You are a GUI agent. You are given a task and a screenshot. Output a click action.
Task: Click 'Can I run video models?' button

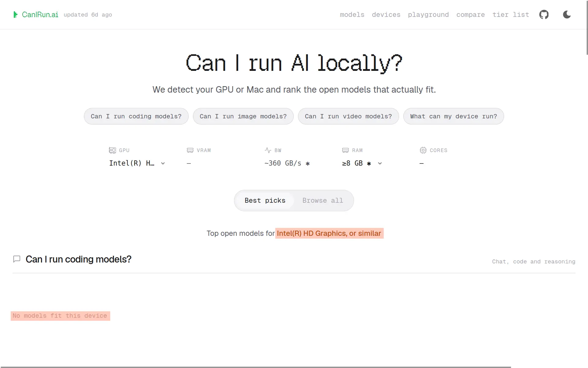pyautogui.click(x=348, y=116)
